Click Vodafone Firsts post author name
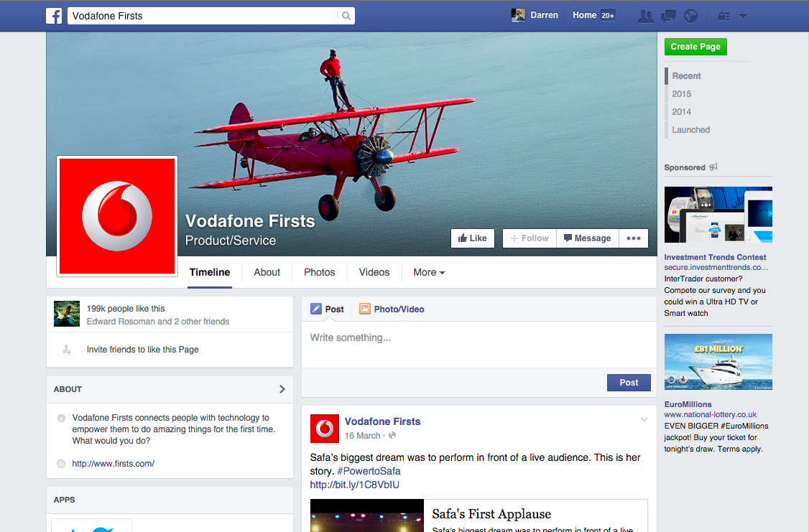This screenshot has width=809, height=532. tap(382, 421)
